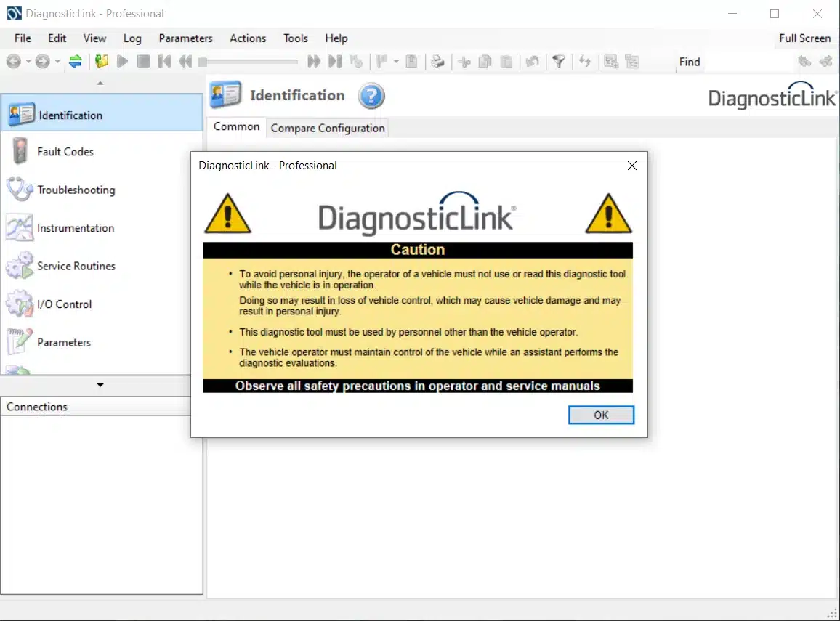Click the log playback seek slider

[x=249, y=62]
